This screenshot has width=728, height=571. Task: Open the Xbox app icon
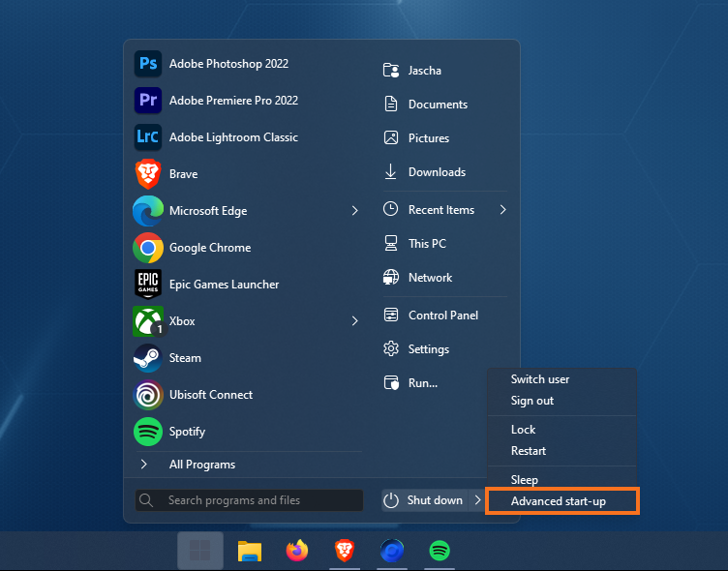(x=148, y=320)
